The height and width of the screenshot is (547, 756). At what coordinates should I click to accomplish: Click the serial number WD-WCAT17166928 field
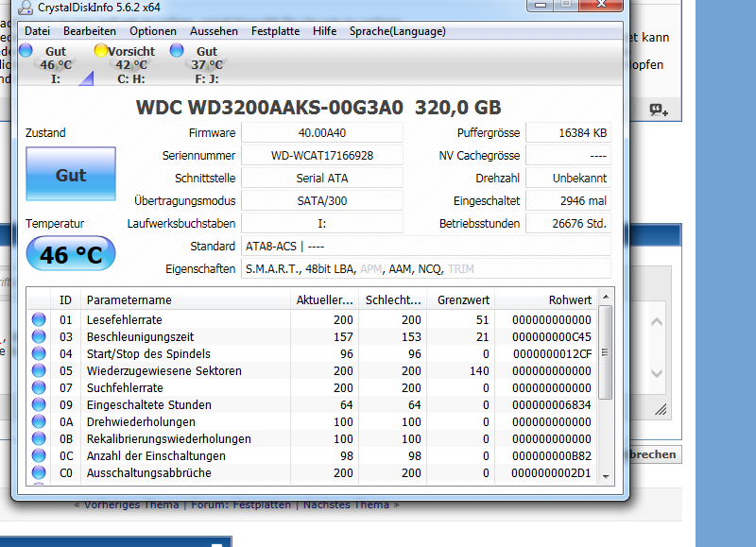322,156
